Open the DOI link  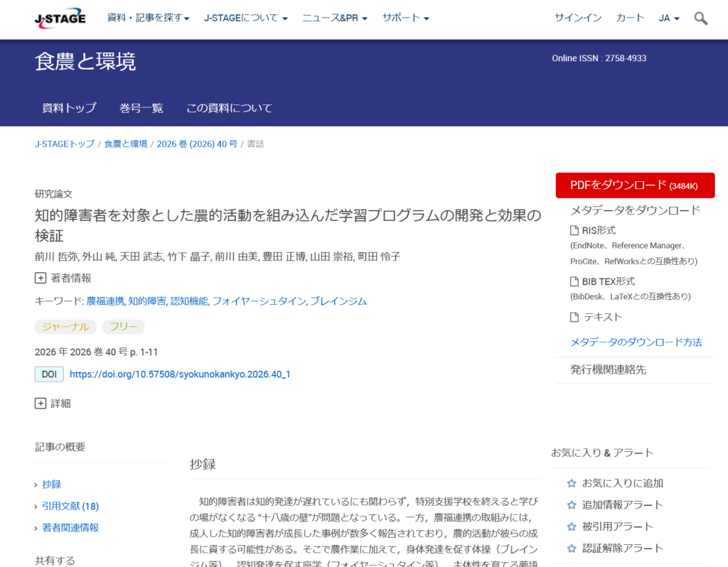point(180,374)
